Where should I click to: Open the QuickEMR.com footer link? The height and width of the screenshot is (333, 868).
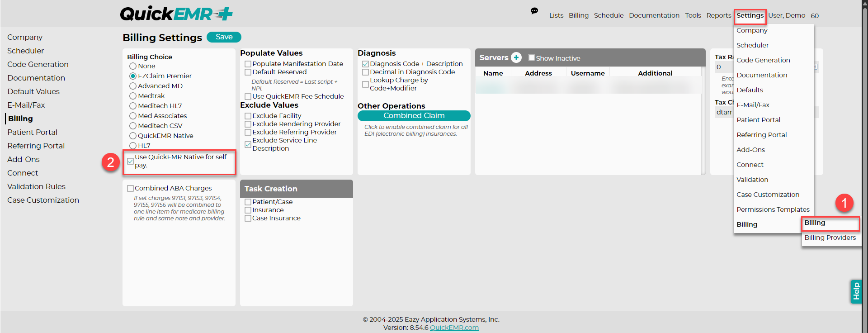pyautogui.click(x=454, y=328)
